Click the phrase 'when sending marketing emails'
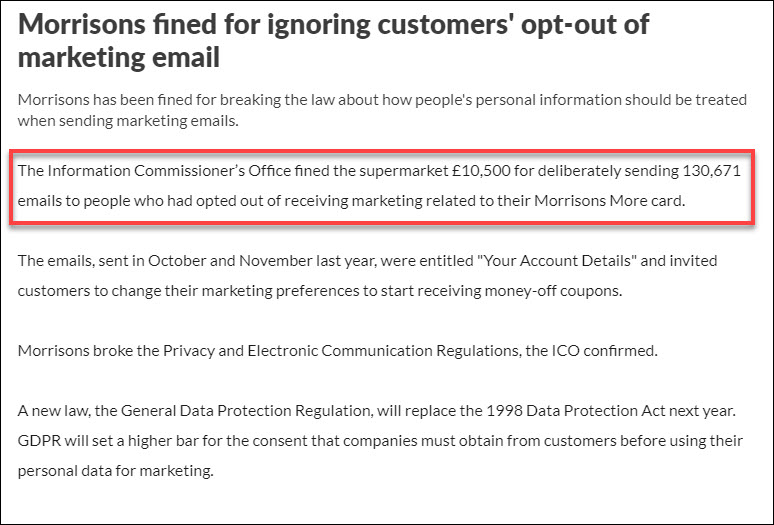 pyautogui.click(x=127, y=121)
